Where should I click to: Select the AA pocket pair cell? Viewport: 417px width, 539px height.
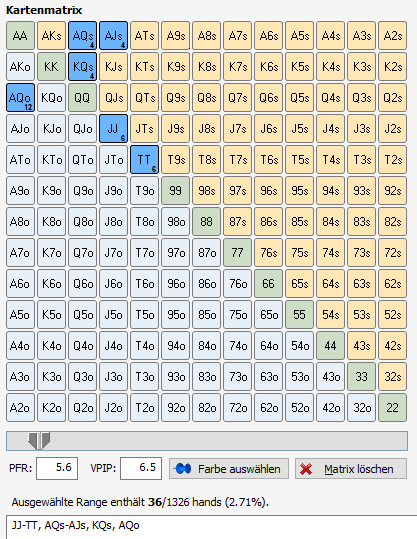20,35
